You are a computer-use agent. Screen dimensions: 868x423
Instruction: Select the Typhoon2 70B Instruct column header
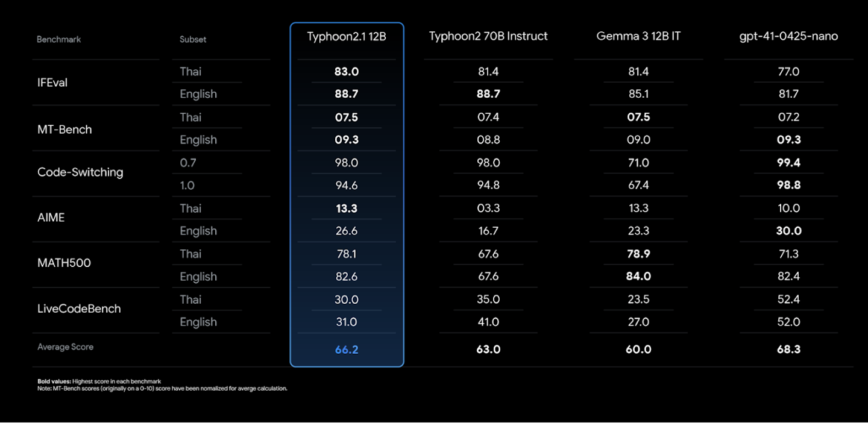coord(488,36)
